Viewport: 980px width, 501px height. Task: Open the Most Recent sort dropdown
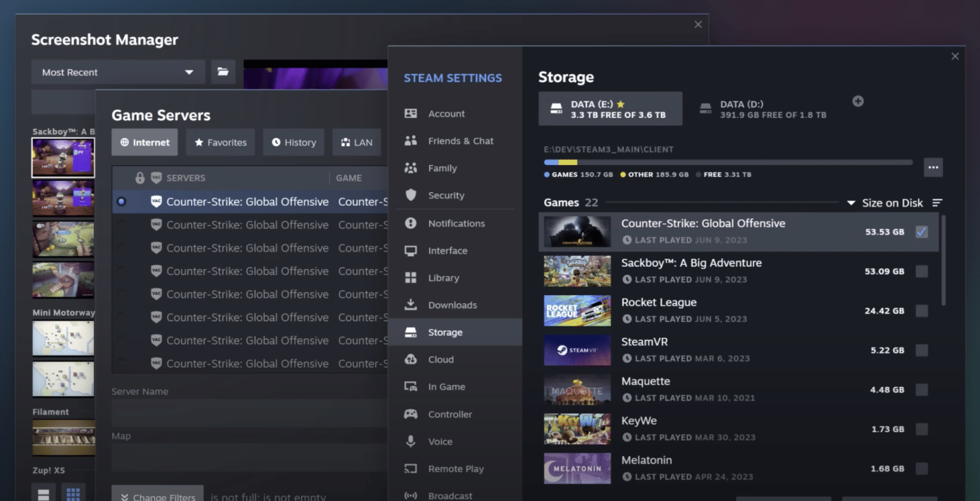click(118, 72)
